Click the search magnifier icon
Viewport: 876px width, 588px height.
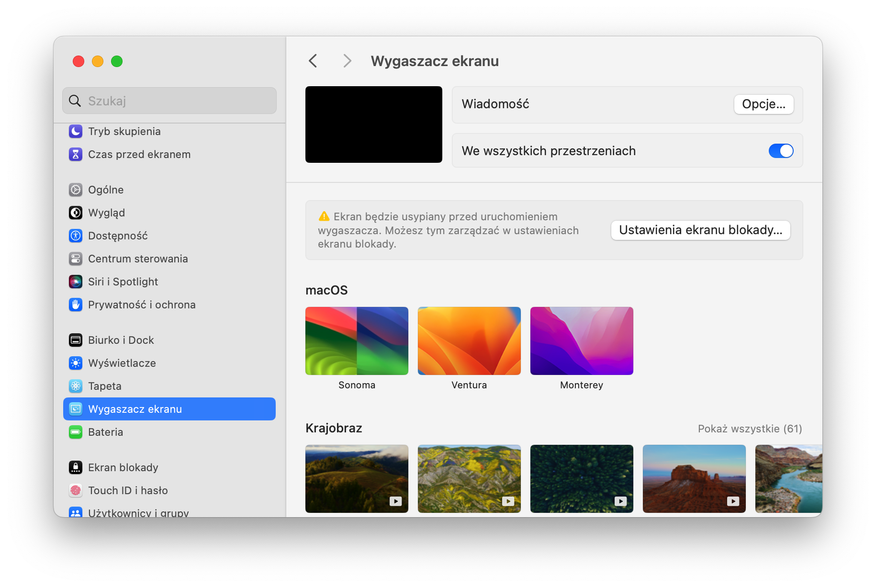pos(75,101)
